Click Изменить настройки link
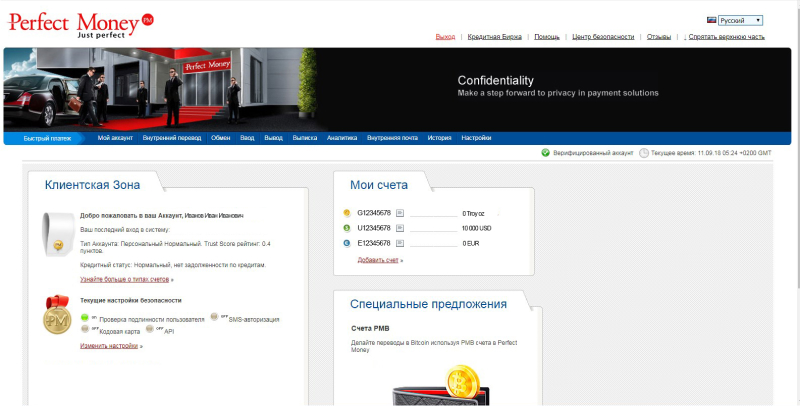Image resolution: width=800 pixels, height=406 pixels. pos(109,346)
